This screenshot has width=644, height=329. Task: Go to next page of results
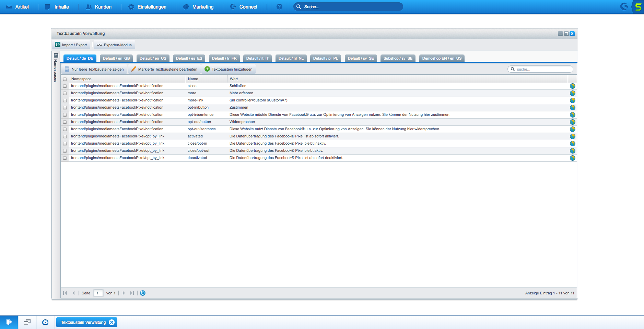(124, 293)
